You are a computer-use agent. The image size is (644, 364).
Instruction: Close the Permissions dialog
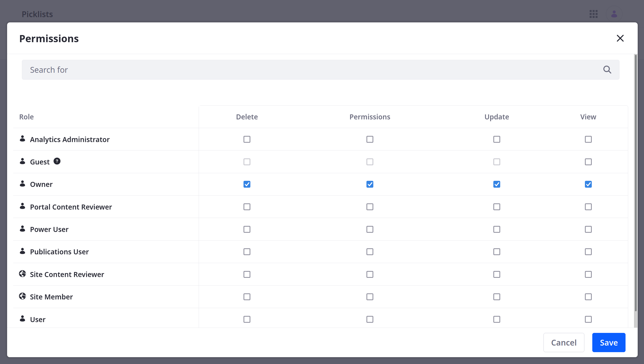(620, 38)
